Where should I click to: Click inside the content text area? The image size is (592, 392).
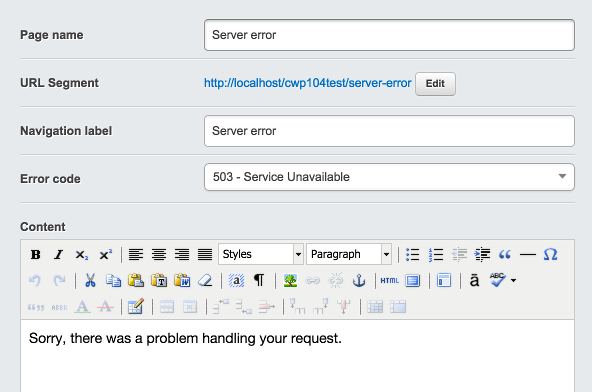click(x=298, y=356)
